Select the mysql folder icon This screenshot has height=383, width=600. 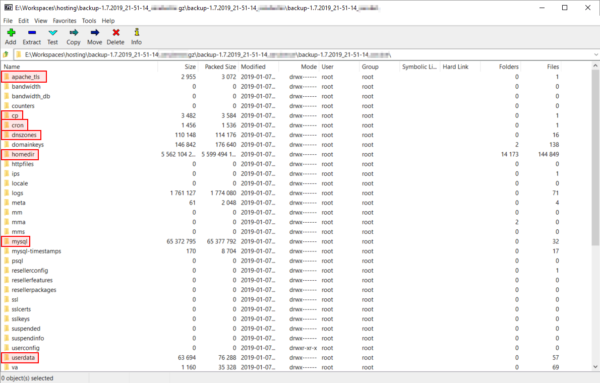[x=7, y=241]
